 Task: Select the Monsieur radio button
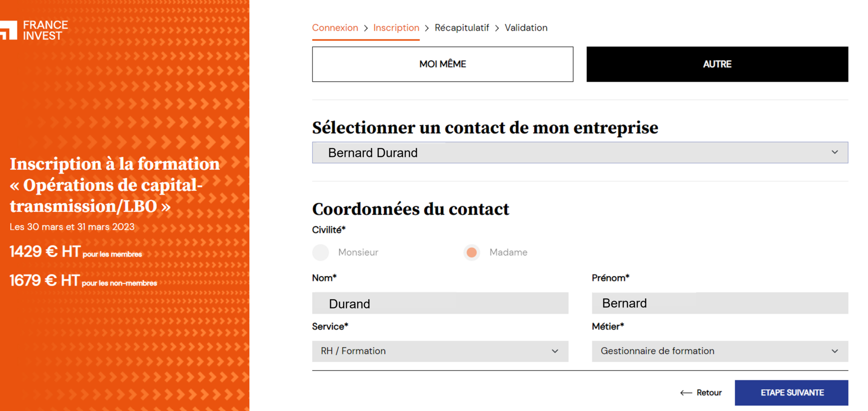[x=321, y=252]
